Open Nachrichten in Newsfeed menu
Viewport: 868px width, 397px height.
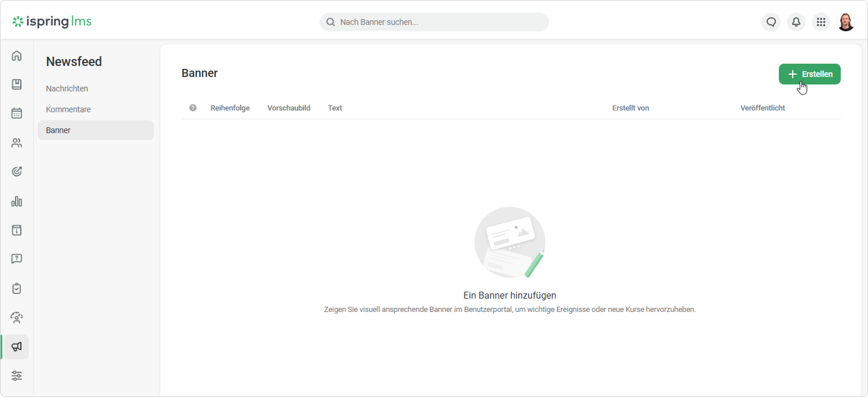click(x=67, y=89)
